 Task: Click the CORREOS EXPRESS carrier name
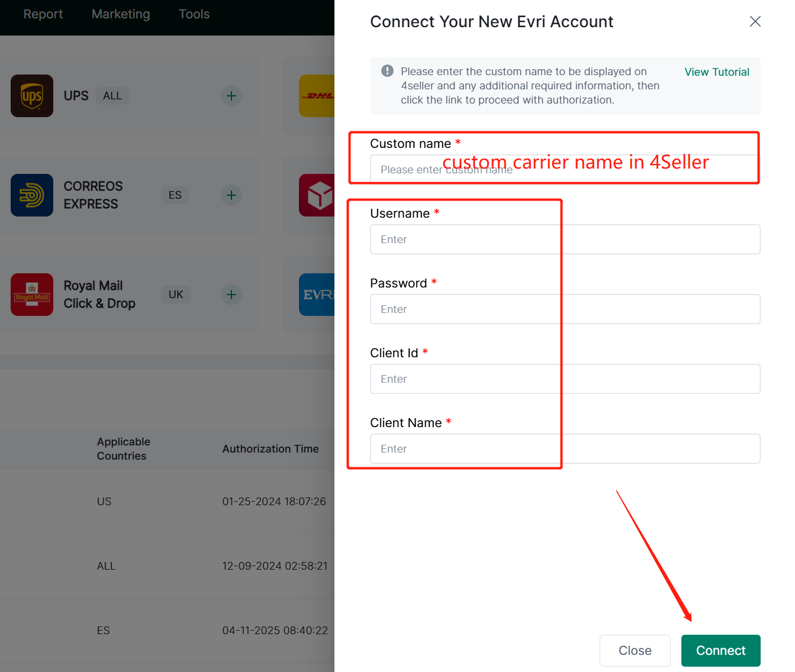click(x=94, y=195)
